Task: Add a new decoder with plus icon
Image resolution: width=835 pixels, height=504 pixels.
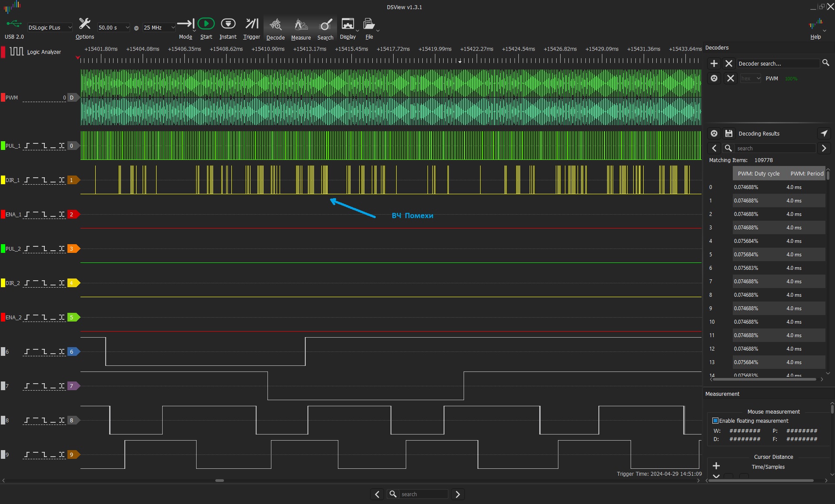Action: point(714,63)
